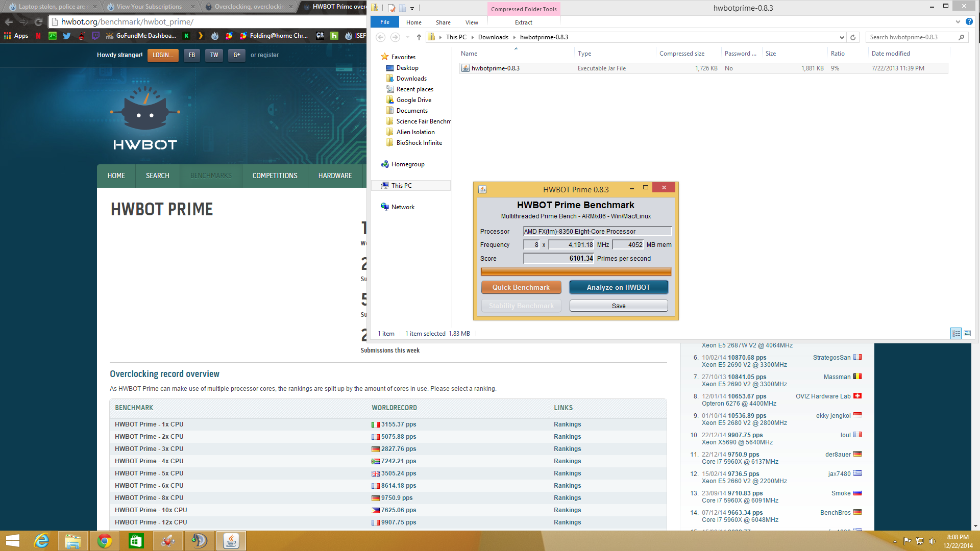Screen dimensions: 980x551
Task: Click the orange LOGIN button
Action: [x=163, y=55]
